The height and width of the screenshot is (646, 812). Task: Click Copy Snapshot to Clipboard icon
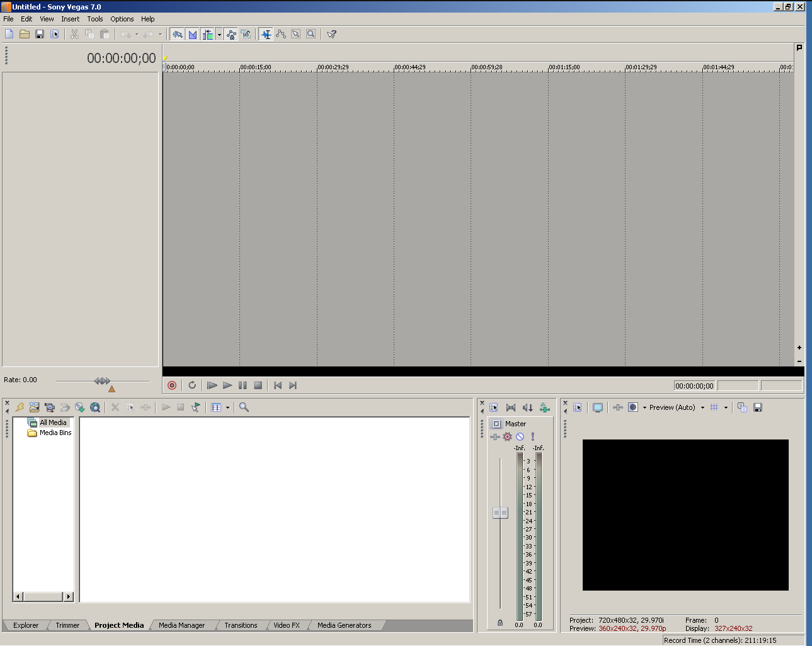pos(742,407)
